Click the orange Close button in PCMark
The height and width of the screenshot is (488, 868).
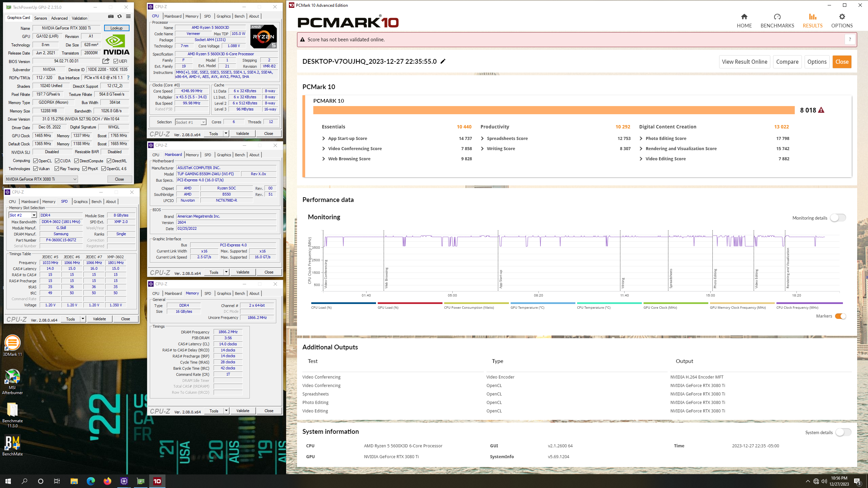[x=842, y=62]
